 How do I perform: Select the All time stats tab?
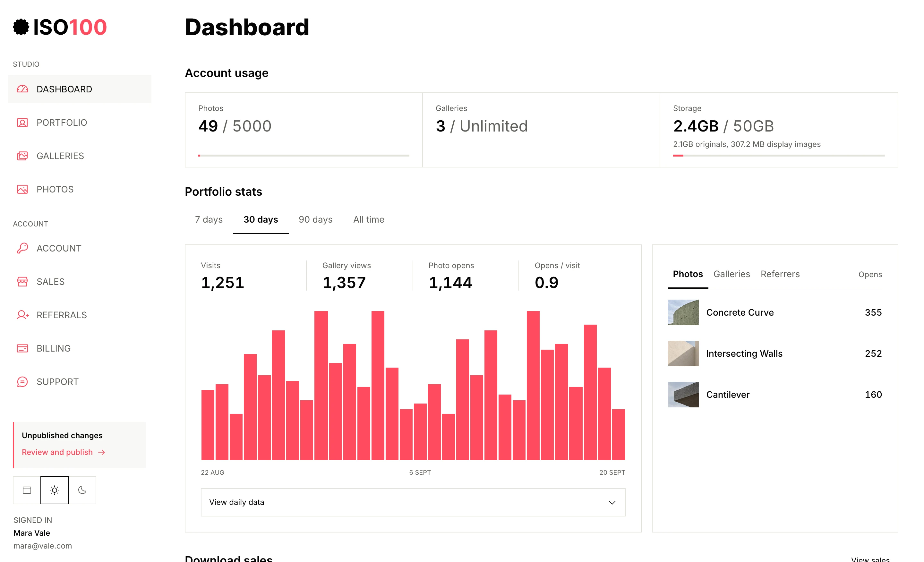pos(369,220)
